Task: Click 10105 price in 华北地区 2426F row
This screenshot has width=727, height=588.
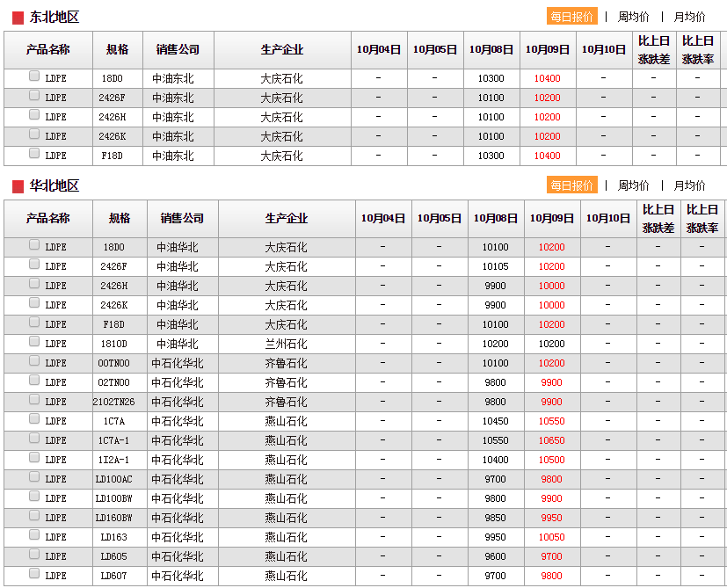Action: point(496,266)
